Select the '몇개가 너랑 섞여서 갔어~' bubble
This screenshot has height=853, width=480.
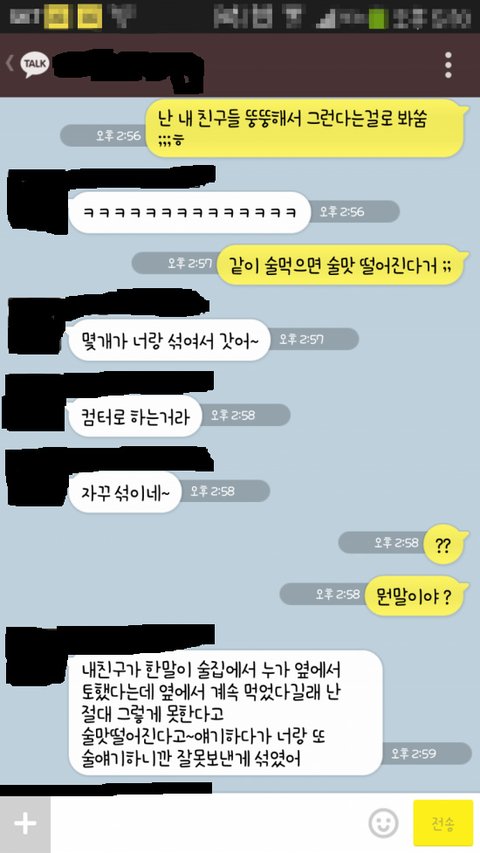pyautogui.click(x=169, y=341)
